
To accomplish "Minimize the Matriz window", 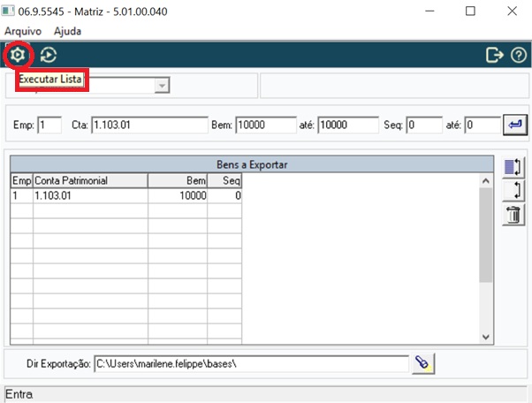I will (429, 11).
